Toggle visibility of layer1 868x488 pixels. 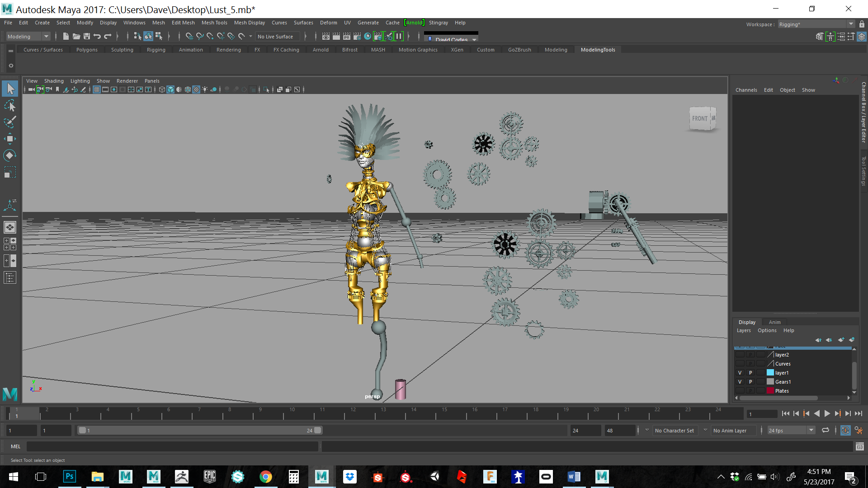point(740,373)
